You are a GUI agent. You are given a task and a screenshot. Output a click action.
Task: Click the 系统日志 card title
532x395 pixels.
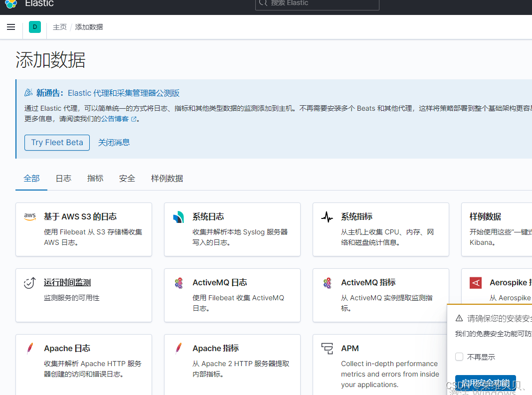(208, 216)
